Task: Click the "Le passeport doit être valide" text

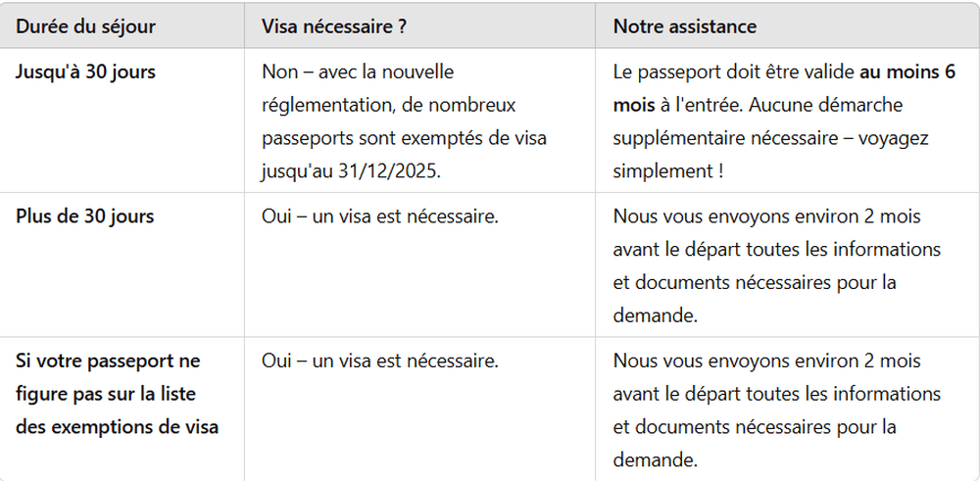Action: coord(735,72)
